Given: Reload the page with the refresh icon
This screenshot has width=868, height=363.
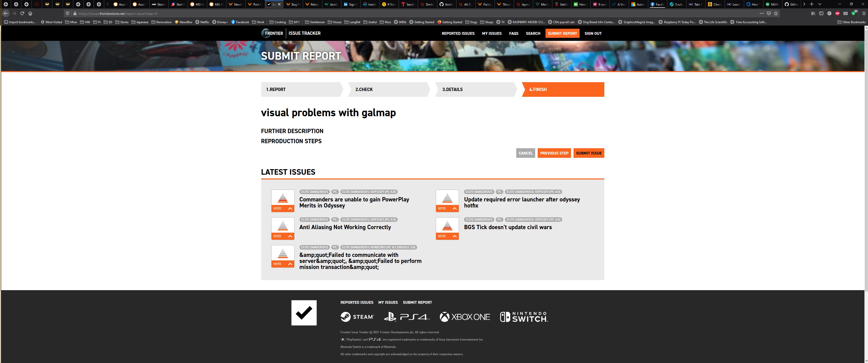Looking at the screenshot, I should [x=22, y=13].
